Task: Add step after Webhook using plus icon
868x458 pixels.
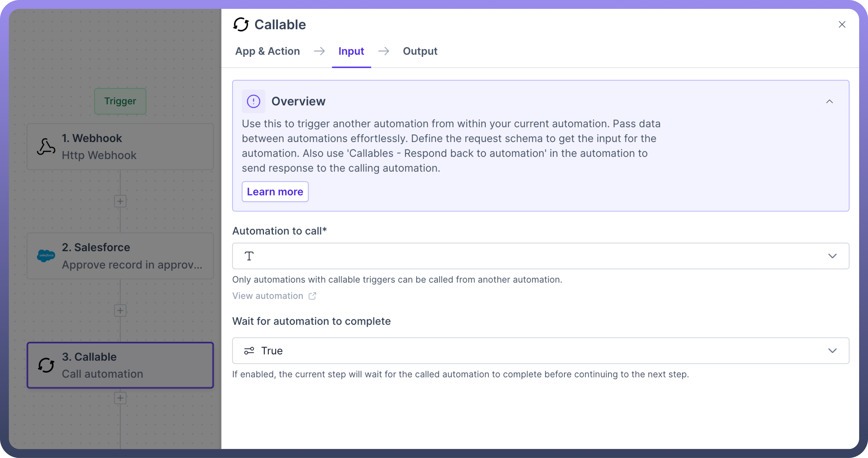Action: coord(120,201)
